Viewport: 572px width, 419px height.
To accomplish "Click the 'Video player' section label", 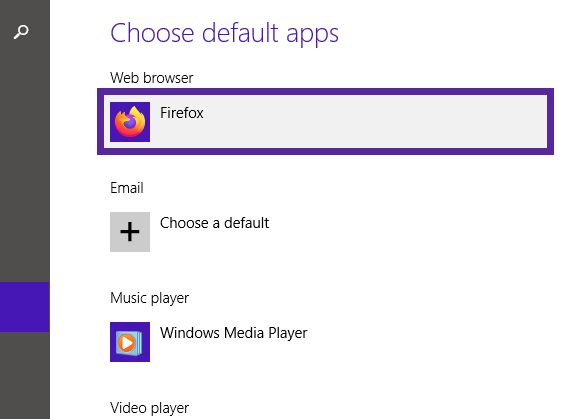I will (x=150, y=408).
